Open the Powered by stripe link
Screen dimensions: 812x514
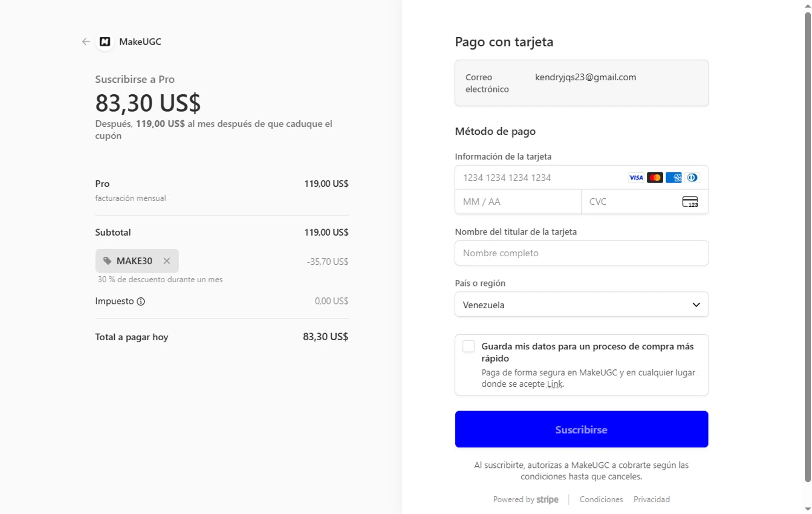[x=526, y=499]
